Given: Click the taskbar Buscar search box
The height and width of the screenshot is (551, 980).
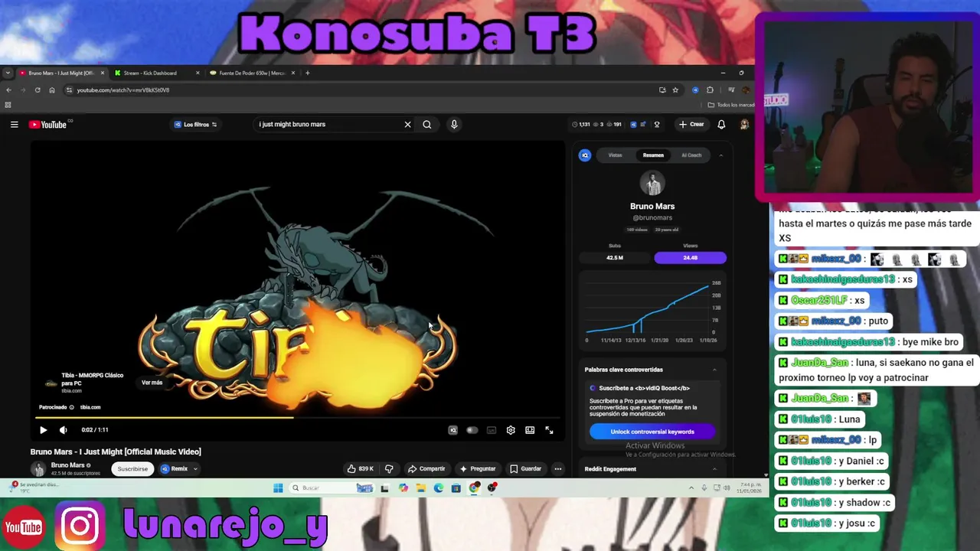Looking at the screenshot, I should point(319,488).
